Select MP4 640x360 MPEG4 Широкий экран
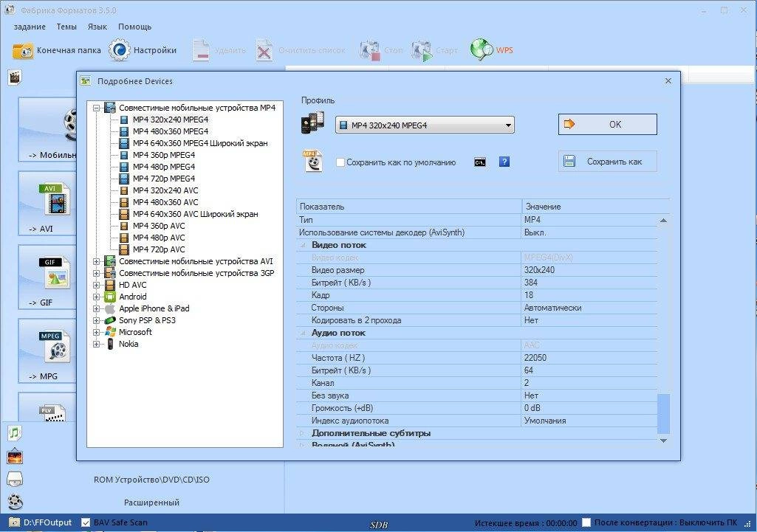 pyautogui.click(x=200, y=143)
